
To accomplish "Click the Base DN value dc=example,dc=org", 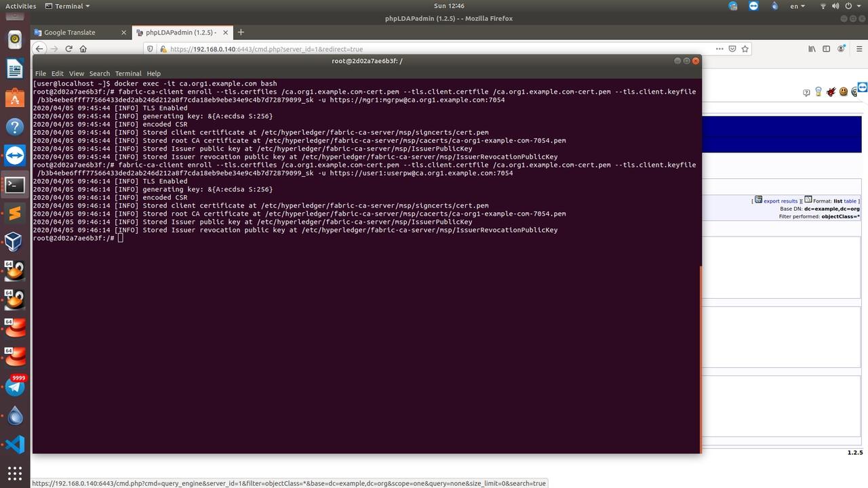I will pos(831,209).
